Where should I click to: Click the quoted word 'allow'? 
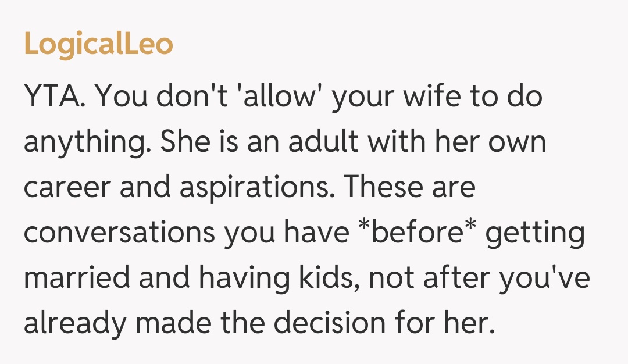point(282,97)
